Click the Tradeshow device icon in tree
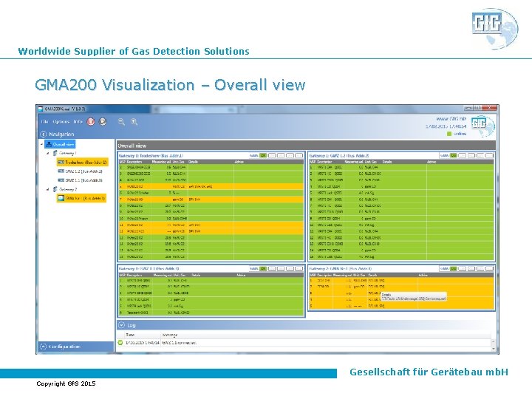Viewport: 532px width, 399px height. click(x=61, y=162)
